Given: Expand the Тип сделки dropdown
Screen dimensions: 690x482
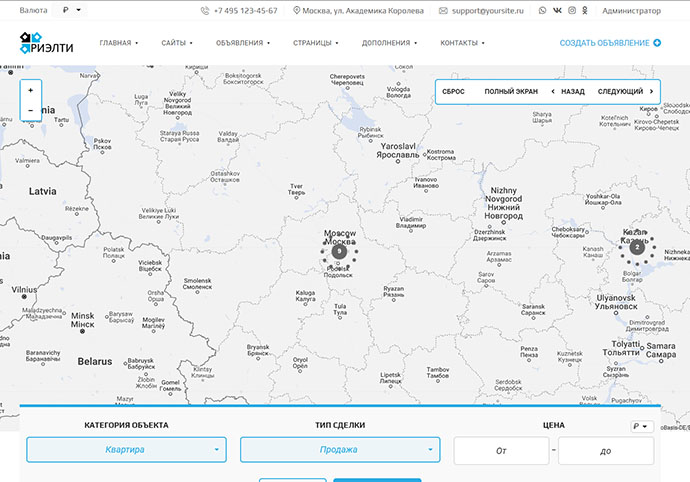Looking at the screenshot, I should click(x=339, y=450).
